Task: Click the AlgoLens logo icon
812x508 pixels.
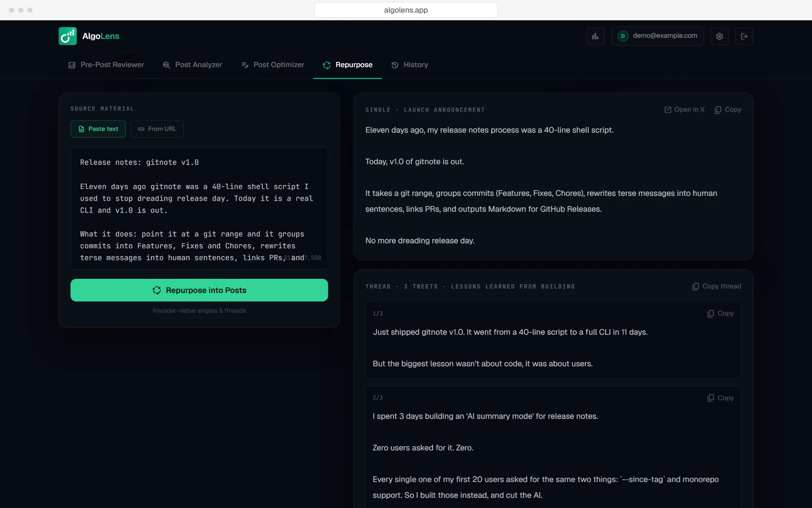Action: coord(67,36)
